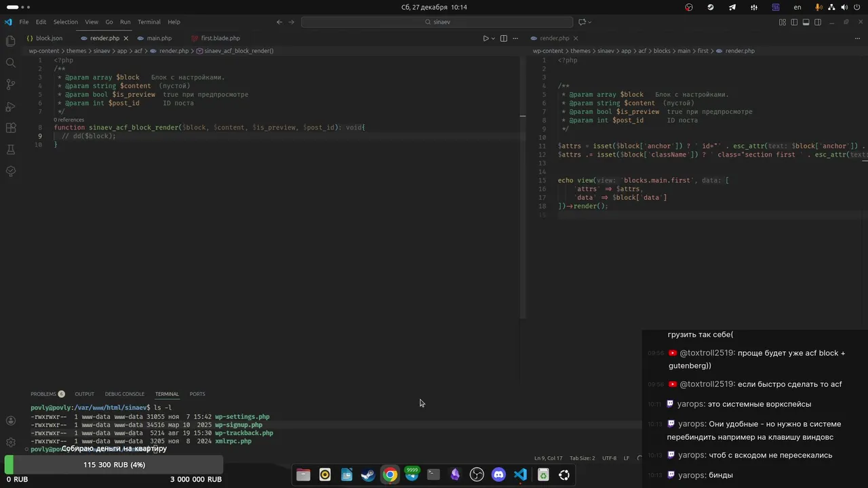The height and width of the screenshot is (488, 868).
Task: Click Ln 9, Col 17 in status bar
Action: click(x=549, y=458)
